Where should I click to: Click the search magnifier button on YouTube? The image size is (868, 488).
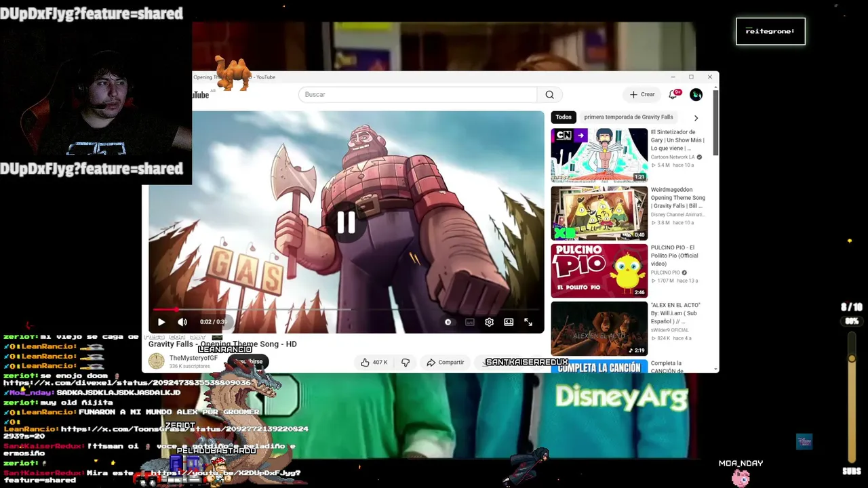click(x=549, y=95)
